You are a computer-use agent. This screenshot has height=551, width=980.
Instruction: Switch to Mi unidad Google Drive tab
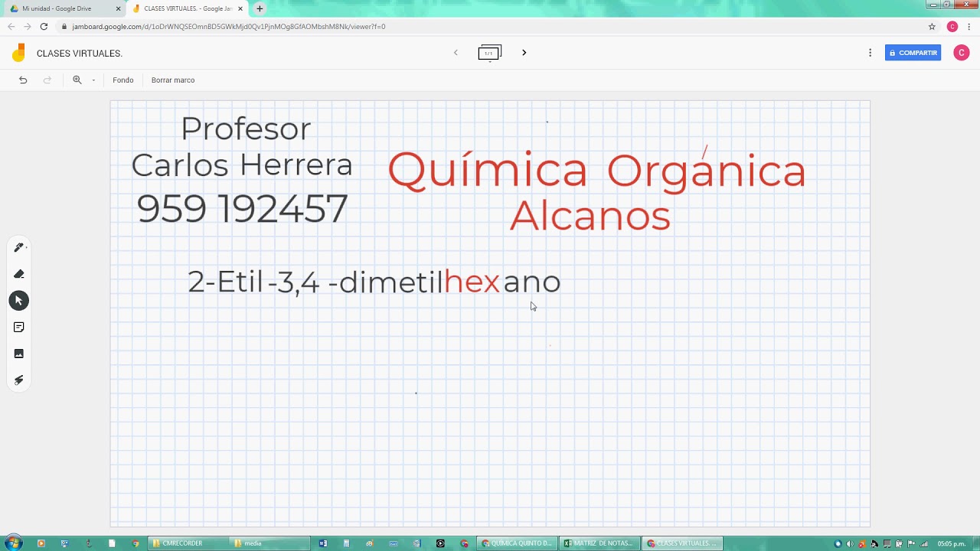(61, 8)
